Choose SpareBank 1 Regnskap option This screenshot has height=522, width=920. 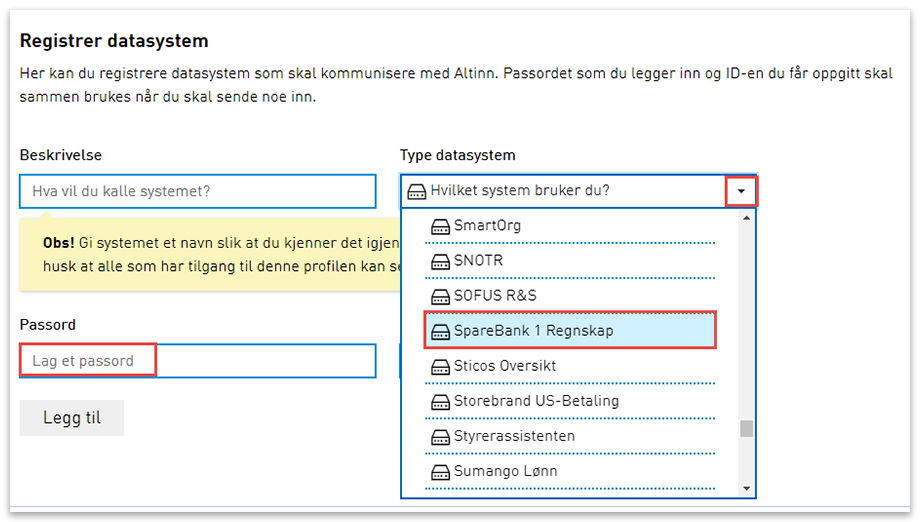tap(533, 331)
